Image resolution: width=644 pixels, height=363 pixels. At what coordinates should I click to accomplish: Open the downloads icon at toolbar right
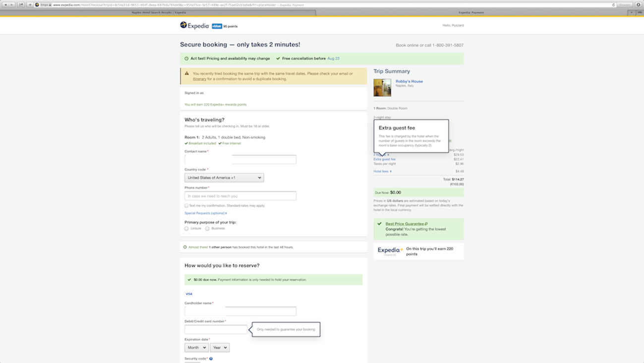(639, 4)
